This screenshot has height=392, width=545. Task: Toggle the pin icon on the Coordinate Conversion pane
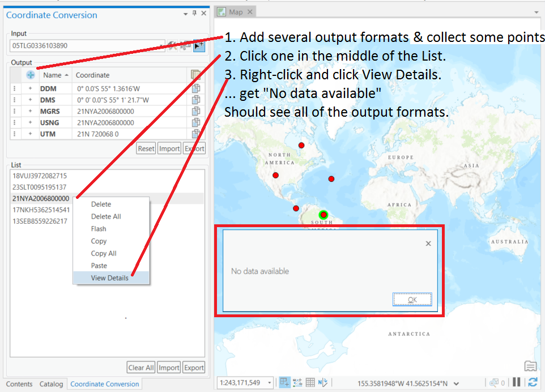coord(193,12)
